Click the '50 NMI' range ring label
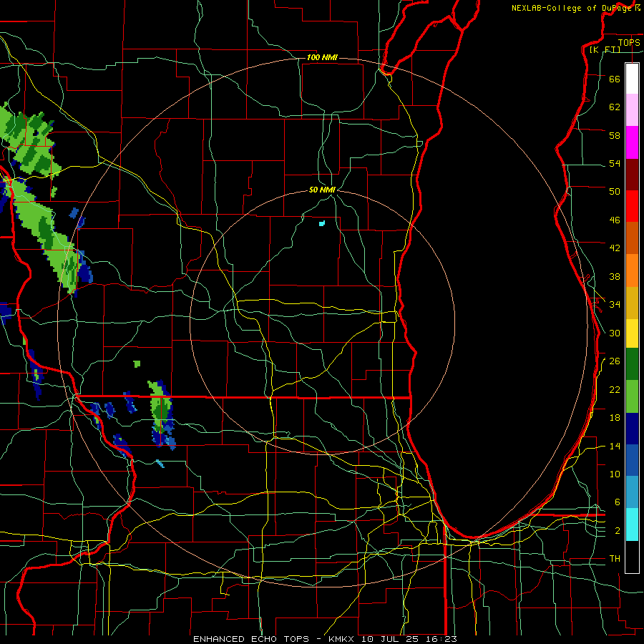The height and width of the screenshot is (644, 644). point(322,190)
